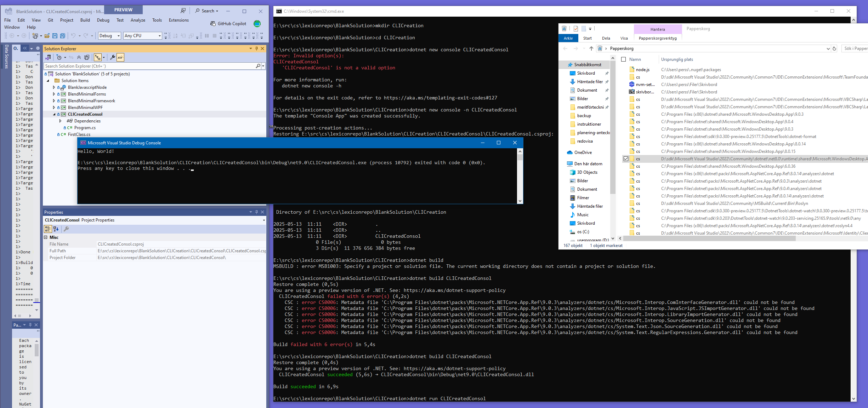The width and height of the screenshot is (868, 408).
Task: Click the Save icon in Visual Studio toolbar
Action: (x=55, y=35)
